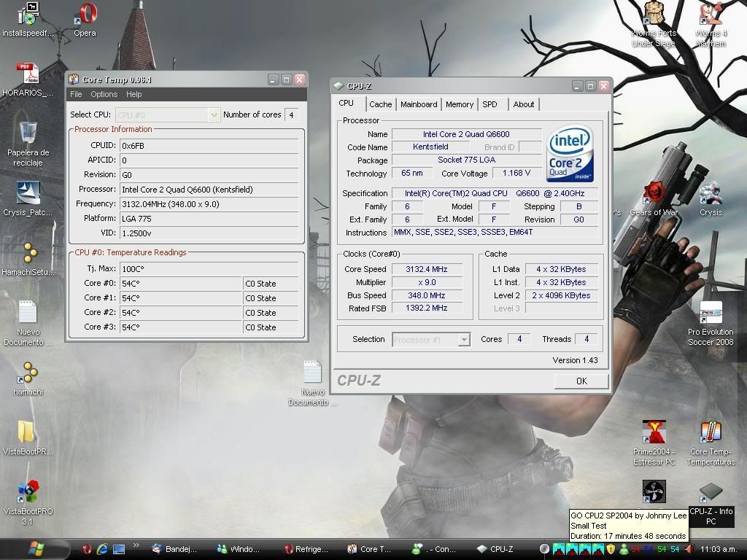Image resolution: width=747 pixels, height=560 pixels.
Task: Select the Worms 4 Mayhem icon
Action: pos(711,25)
